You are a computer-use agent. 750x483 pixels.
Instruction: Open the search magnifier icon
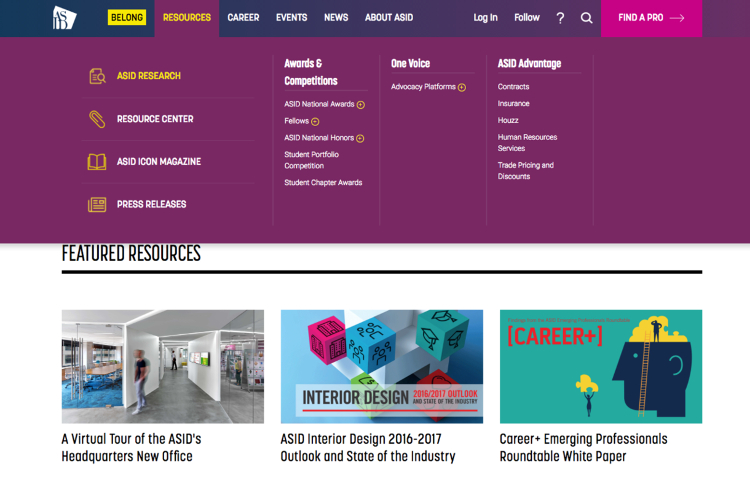(x=586, y=18)
